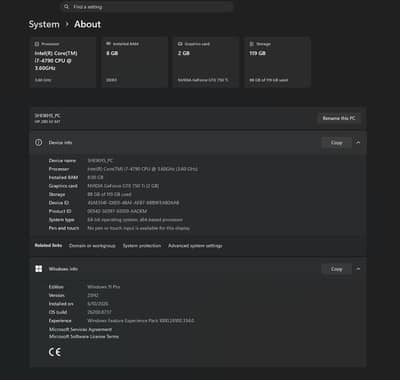This screenshot has height=380, width=400.
Task: Select the Storage used value in Device info
Action: pos(109,194)
